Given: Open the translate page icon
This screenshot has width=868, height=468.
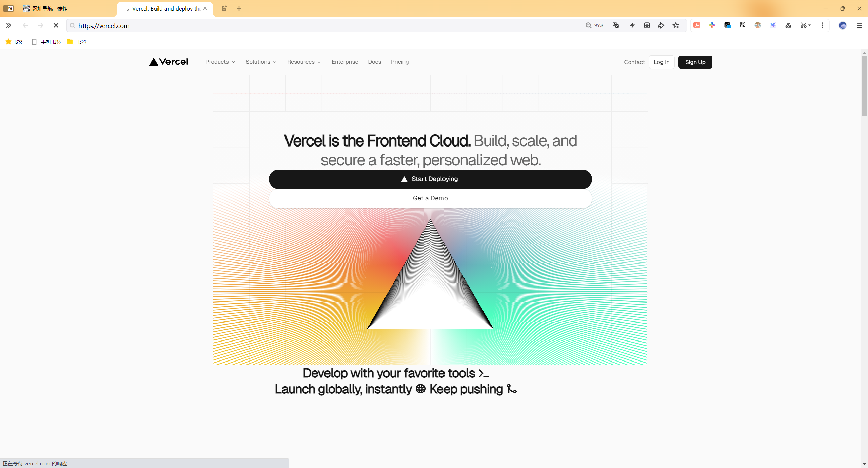Looking at the screenshot, I should click(616, 25).
